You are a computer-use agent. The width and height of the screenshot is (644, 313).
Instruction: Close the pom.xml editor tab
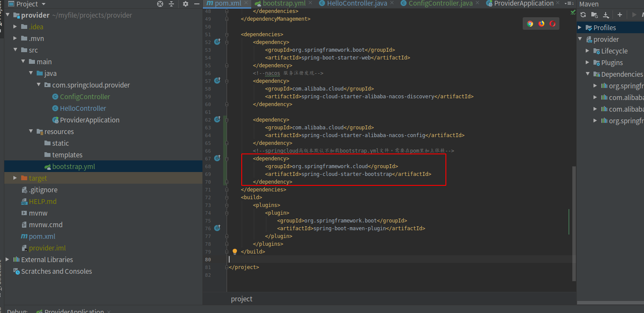point(246,3)
